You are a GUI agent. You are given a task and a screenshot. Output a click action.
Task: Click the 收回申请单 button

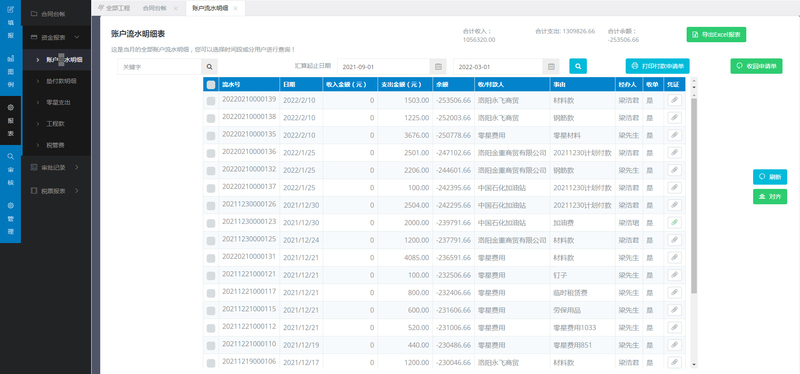click(756, 66)
